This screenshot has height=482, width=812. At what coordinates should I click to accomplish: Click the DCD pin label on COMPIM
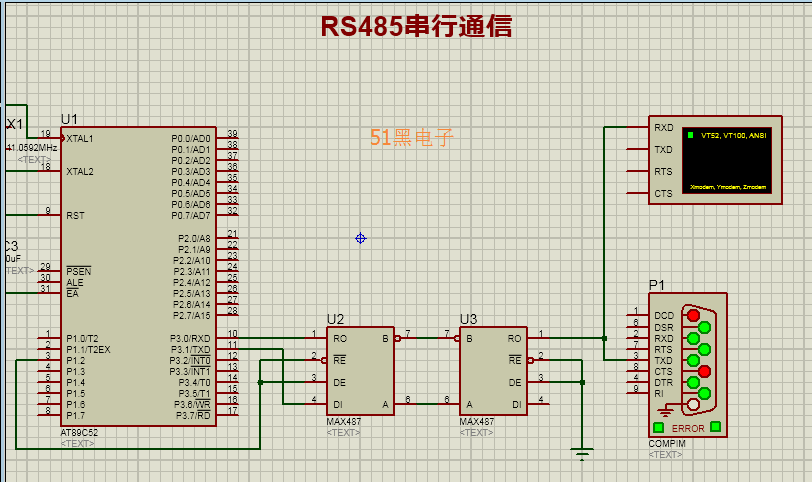click(x=664, y=315)
